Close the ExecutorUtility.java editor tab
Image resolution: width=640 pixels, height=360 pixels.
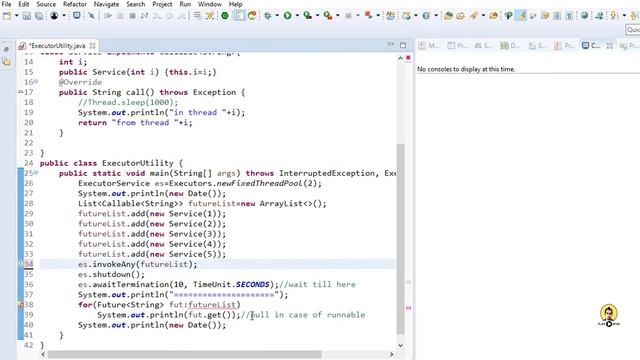pyautogui.click(x=93, y=46)
